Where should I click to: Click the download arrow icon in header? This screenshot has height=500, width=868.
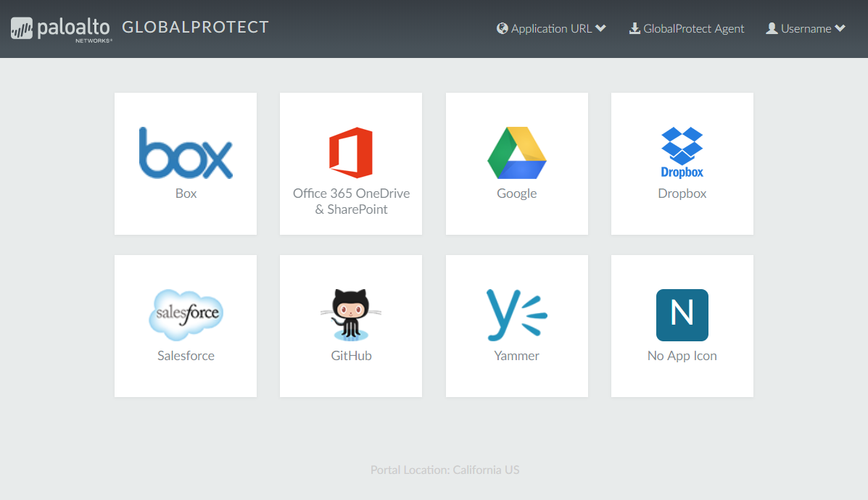point(635,29)
